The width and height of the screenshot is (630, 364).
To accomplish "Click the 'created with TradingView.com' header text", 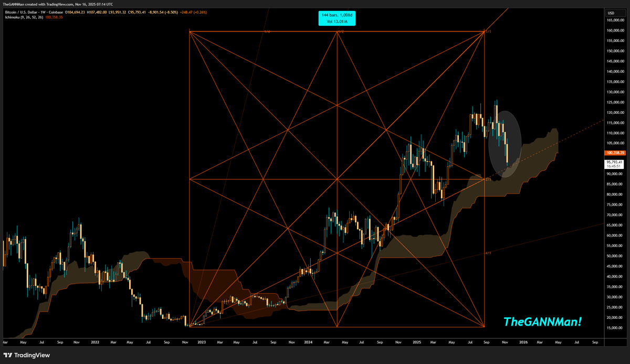I will (48, 4).
